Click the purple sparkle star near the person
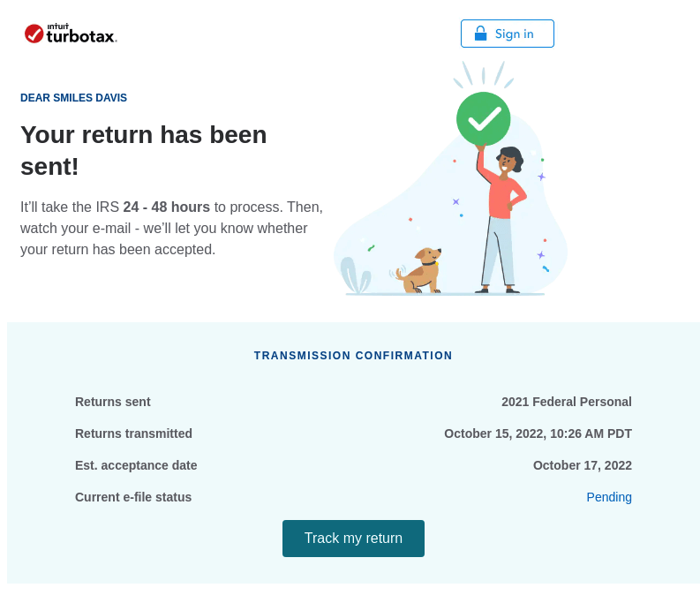The height and width of the screenshot is (603, 700). tap(541, 177)
